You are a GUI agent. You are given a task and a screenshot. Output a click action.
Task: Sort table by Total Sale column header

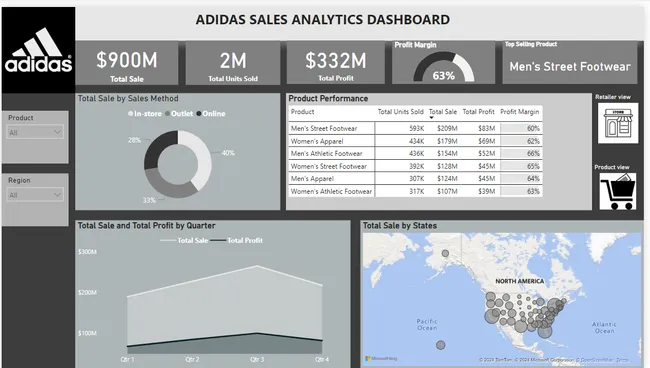click(x=442, y=112)
